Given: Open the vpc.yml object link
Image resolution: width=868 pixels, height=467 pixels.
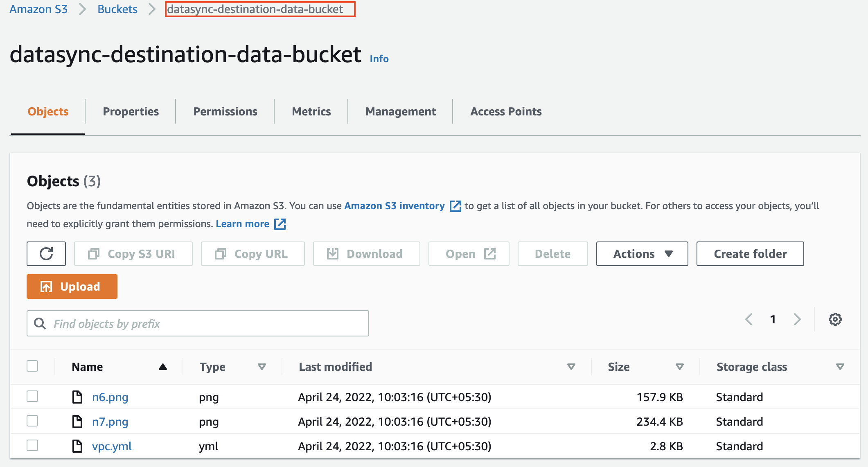Looking at the screenshot, I should tap(112, 446).
